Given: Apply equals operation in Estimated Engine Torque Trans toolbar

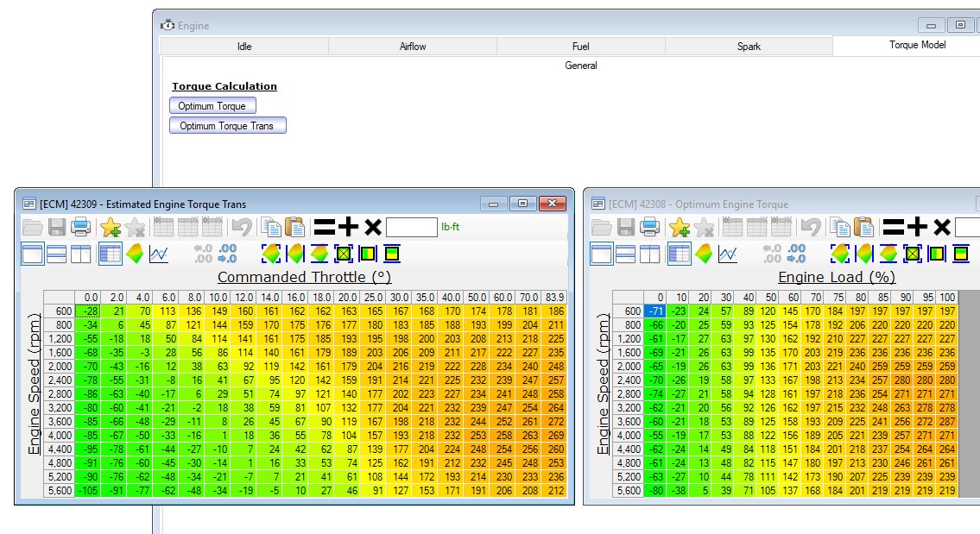Looking at the screenshot, I should [x=325, y=227].
